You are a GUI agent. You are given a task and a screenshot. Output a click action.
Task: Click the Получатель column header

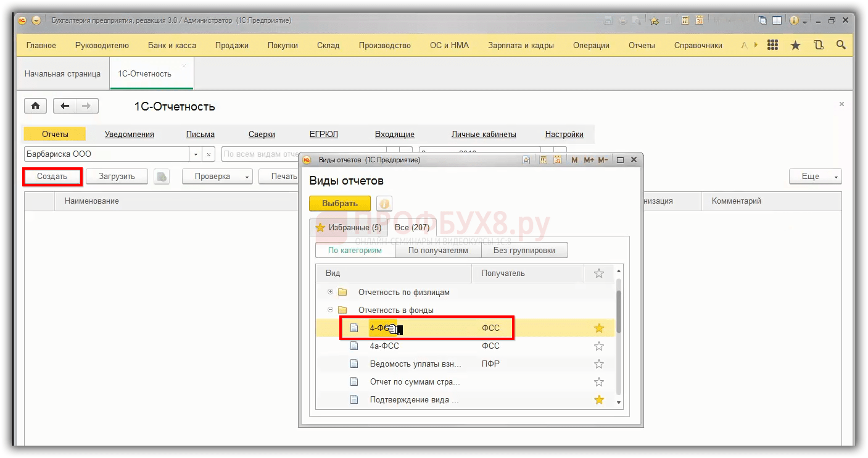[527, 273]
